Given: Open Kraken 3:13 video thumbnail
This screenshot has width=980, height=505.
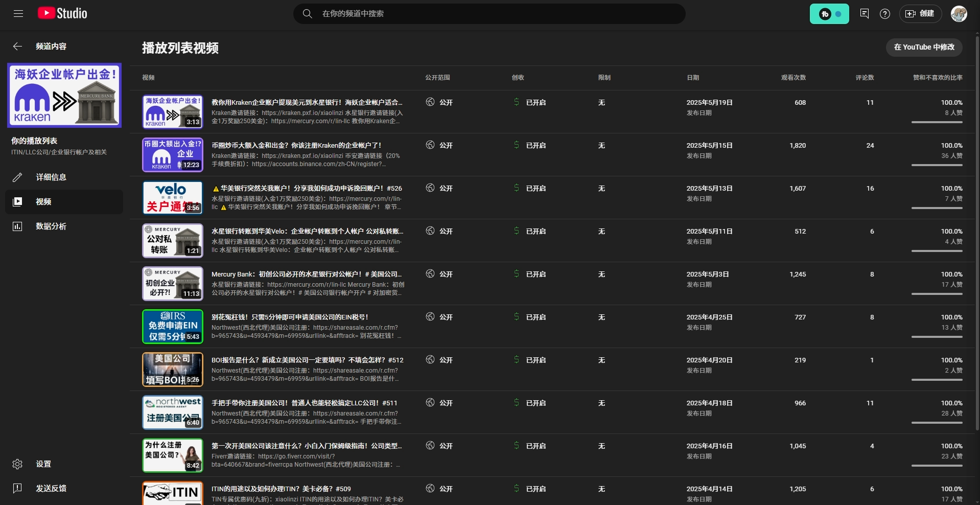Looking at the screenshot, I should pos(173,112).
